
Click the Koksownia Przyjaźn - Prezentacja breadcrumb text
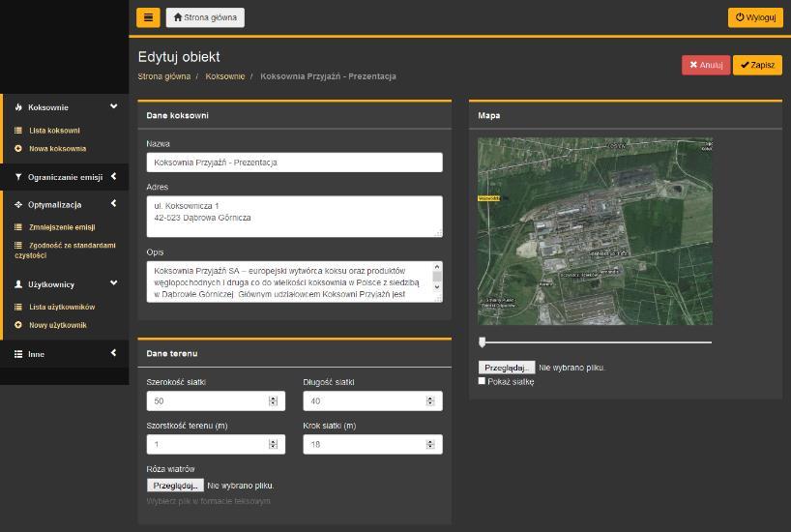click(328, 76)
